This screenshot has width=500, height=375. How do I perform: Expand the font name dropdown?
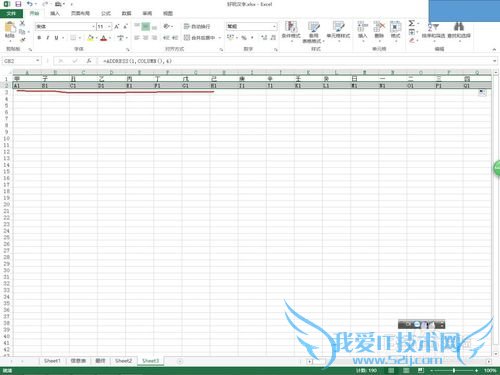93,26
